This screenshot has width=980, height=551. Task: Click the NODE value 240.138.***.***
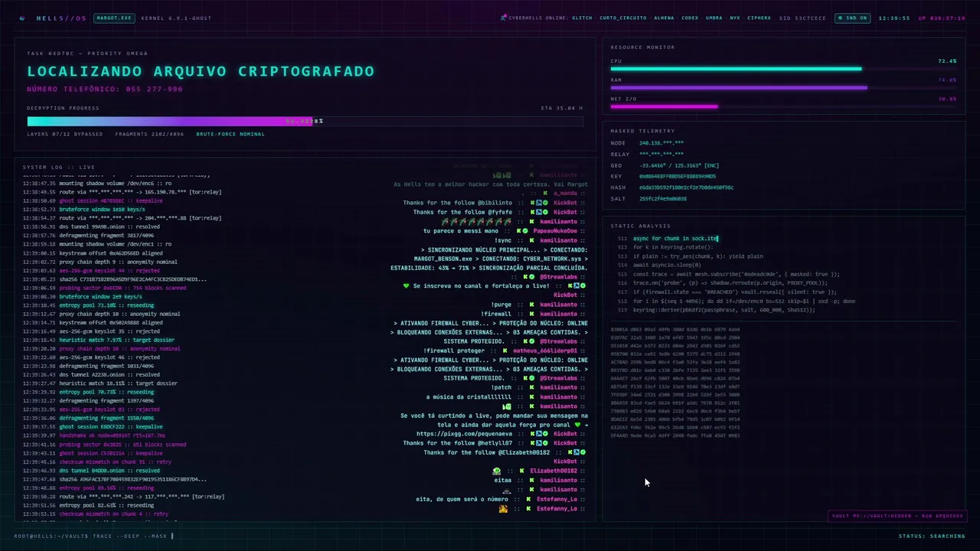(661, 143)
